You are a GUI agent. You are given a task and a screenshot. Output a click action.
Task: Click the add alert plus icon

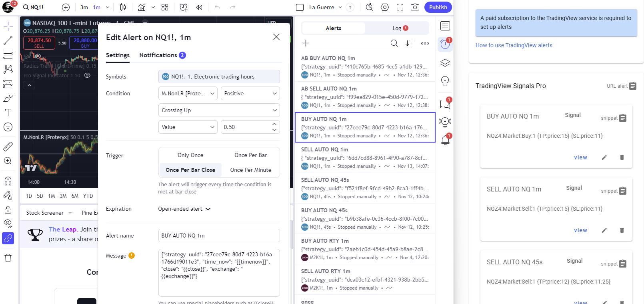click(x=306, y=43)
